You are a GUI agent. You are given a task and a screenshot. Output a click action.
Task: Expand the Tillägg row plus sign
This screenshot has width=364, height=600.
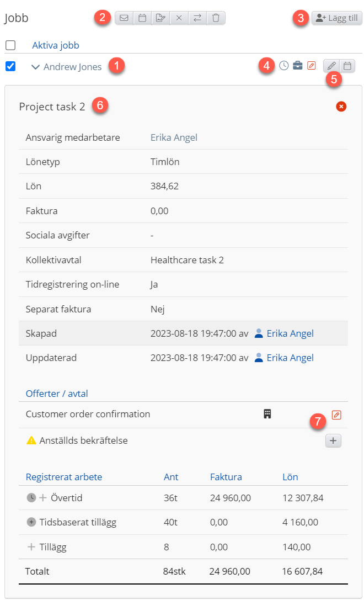(x=31, y=547)
